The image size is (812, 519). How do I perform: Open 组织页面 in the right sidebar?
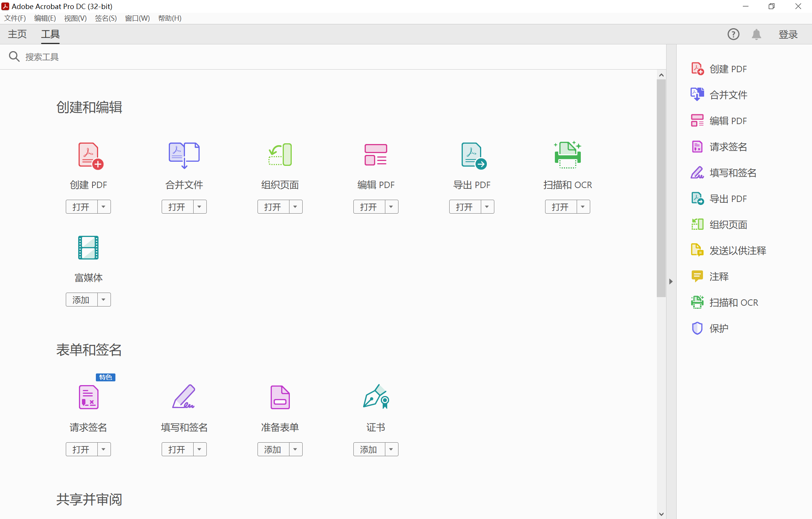tap(719, 225)
